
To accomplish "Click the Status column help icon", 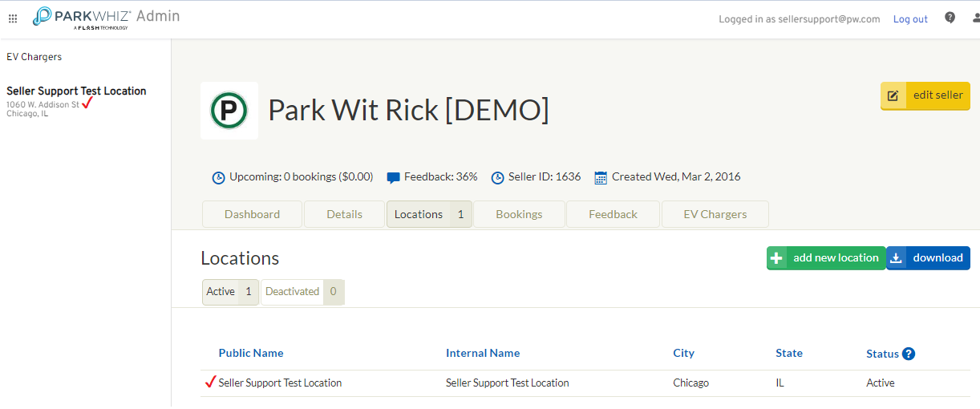I will click(909, 354).
